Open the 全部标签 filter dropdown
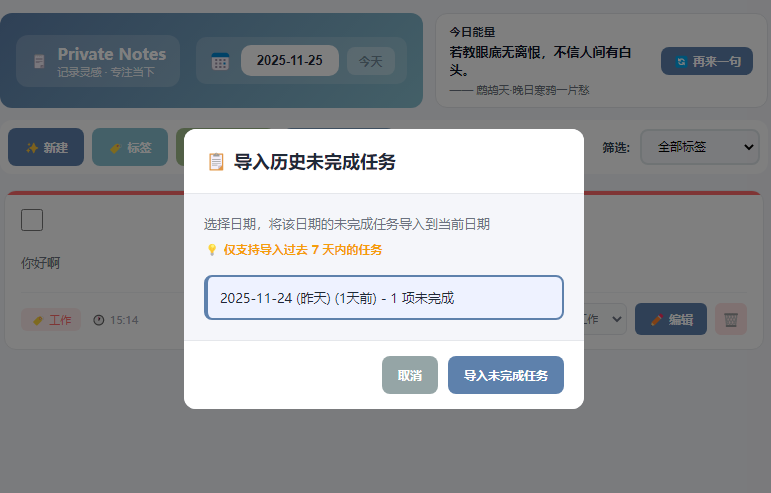The image size is (771, 493). click(700, 147)
